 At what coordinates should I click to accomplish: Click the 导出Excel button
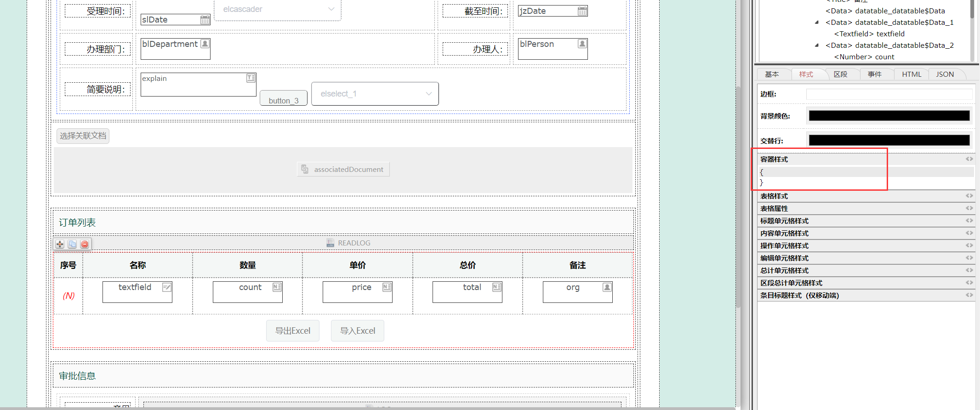293,331
